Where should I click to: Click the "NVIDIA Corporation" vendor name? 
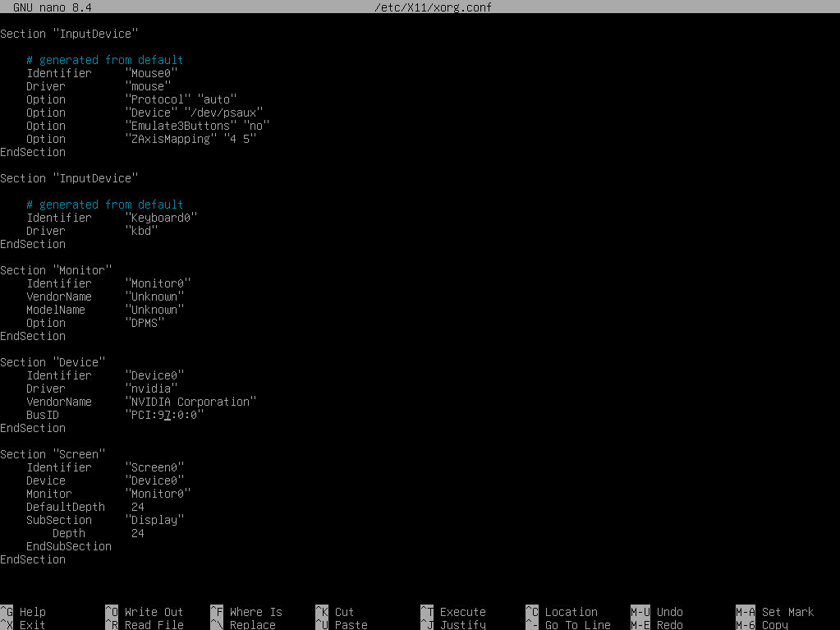[190, 402]
